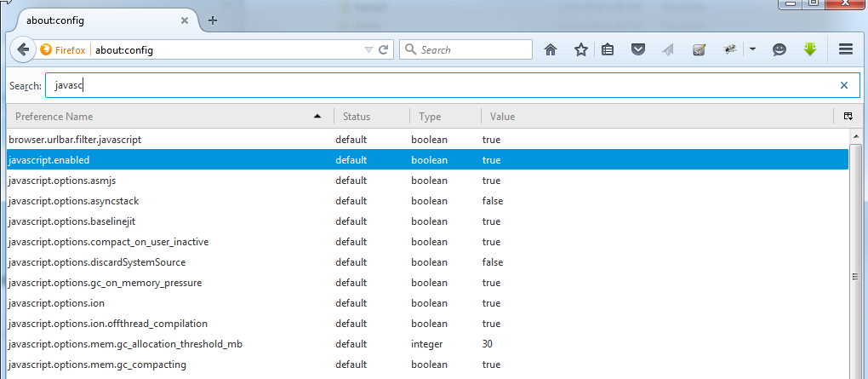Click the Pocket icon in toolbar
The width and height of the screenshot is (868, 379).
click(637, 50)
